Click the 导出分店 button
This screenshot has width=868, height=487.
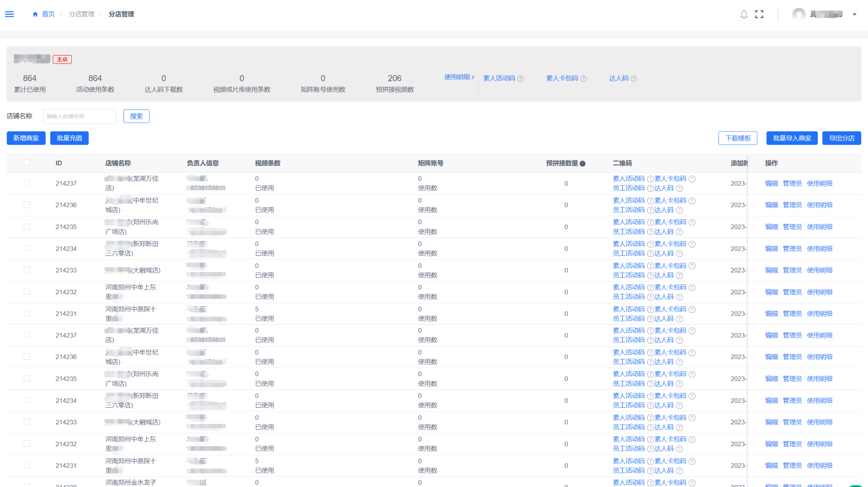841,138
